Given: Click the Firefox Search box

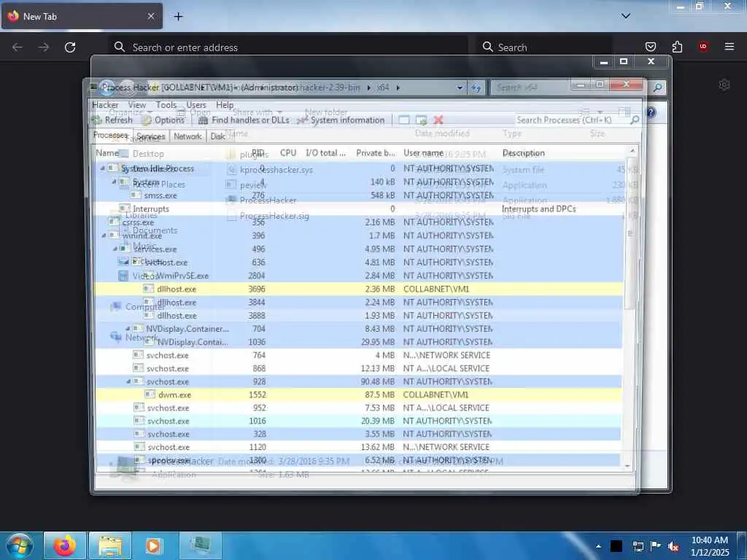Looking at the screenshot, I should (544, 47).
